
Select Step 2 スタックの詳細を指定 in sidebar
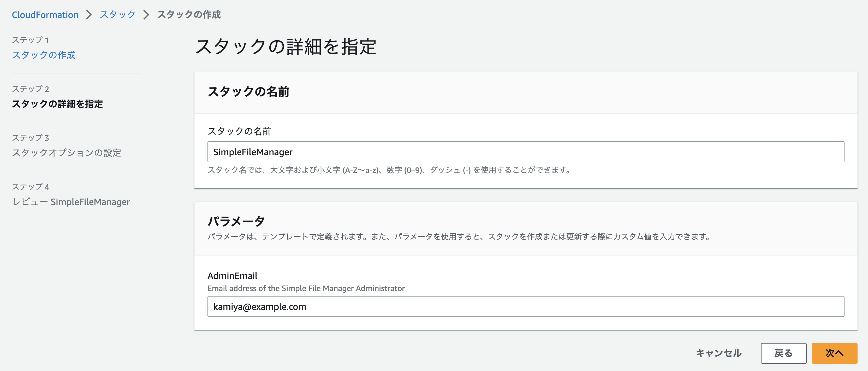tap(57, 104)
